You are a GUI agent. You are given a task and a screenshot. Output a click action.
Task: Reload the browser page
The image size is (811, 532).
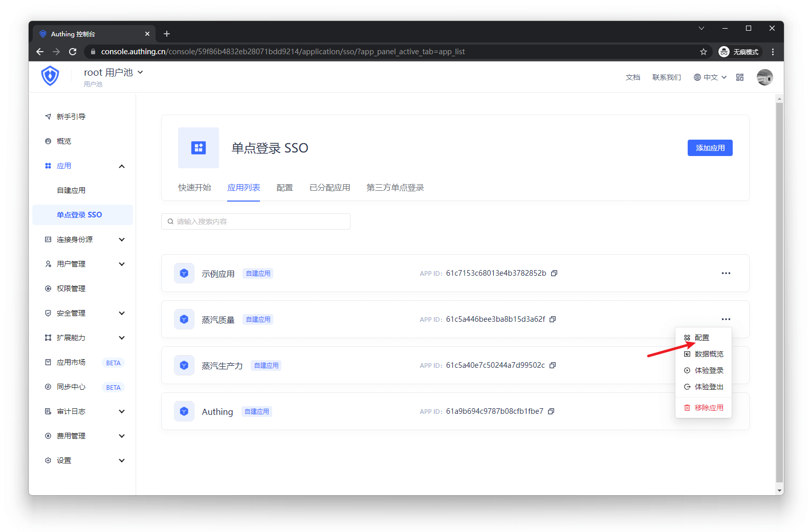pyautogui.click(x=73, y=52)
